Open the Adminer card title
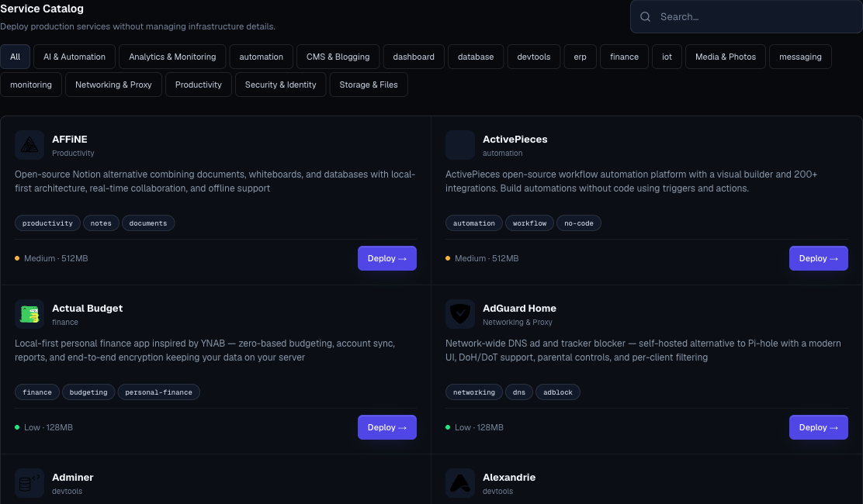The width and height of the screenshot is (863, 504). pyautogui.click(x=73, y=477)
